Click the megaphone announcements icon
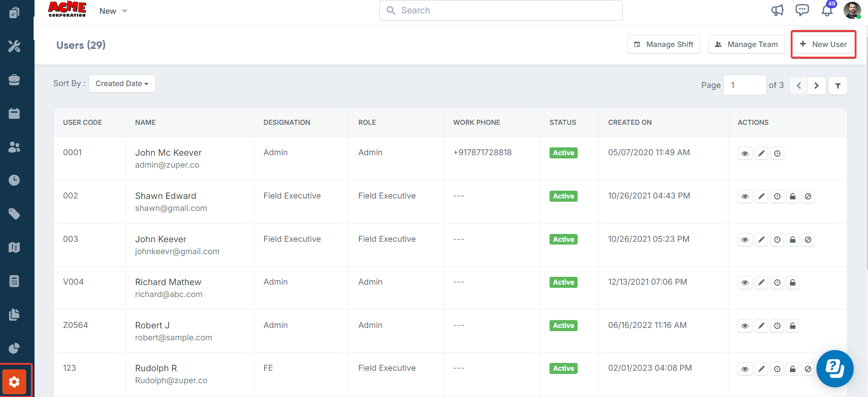The height and width of the screenshot is (397, 868). 777,10
